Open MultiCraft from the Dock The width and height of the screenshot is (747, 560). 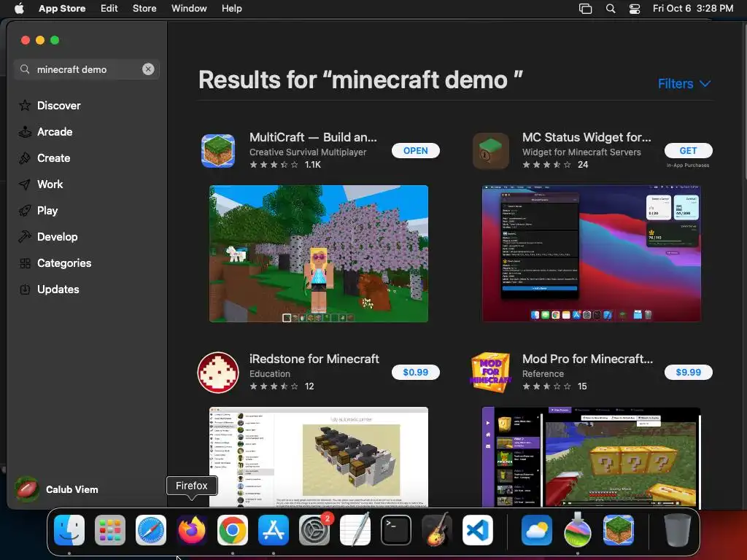pos(619,530)
